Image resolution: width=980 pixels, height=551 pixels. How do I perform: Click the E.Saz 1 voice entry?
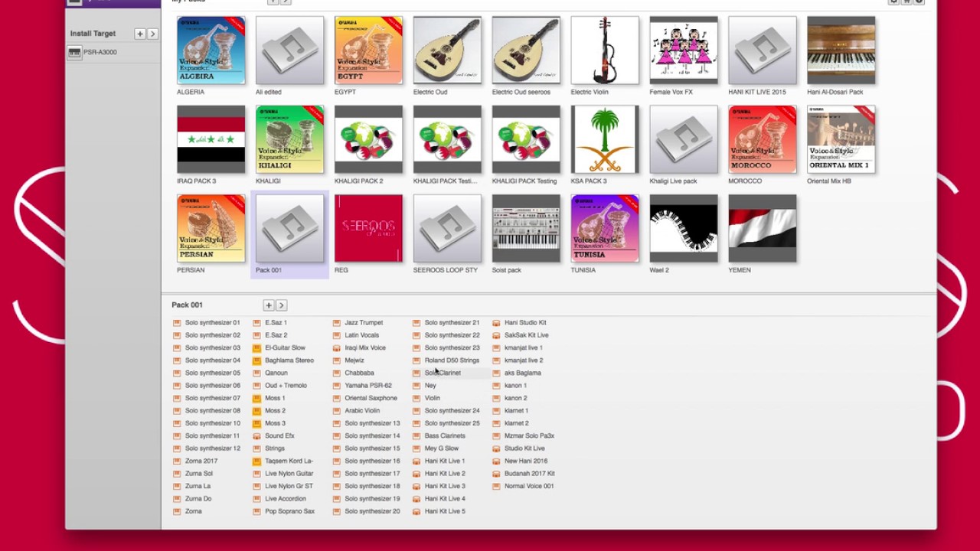point(276,323)
